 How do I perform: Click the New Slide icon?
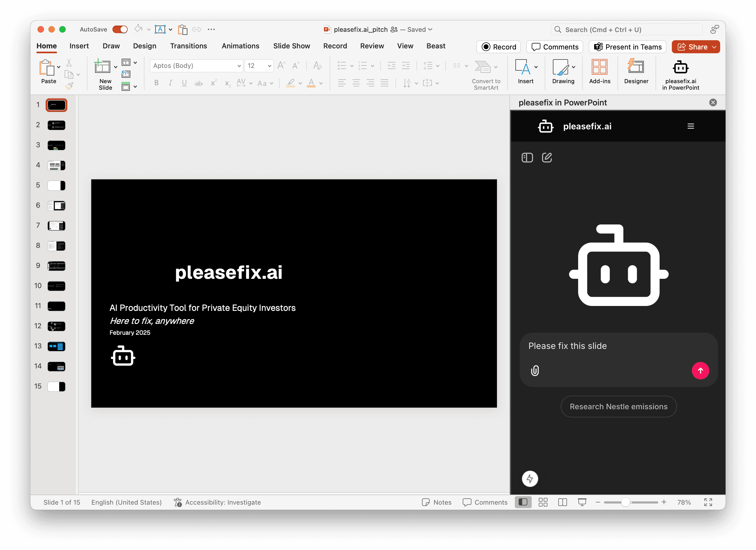(102, 66)
